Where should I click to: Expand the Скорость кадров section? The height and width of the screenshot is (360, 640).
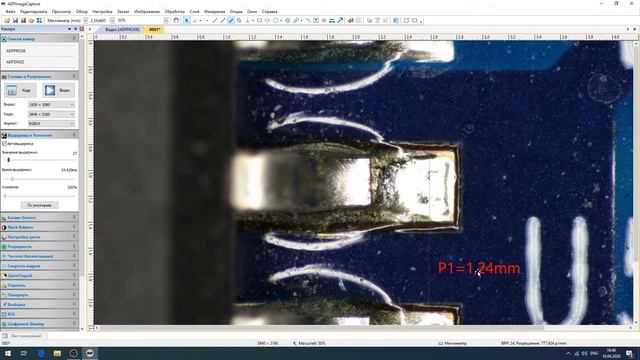coord(39,266)
